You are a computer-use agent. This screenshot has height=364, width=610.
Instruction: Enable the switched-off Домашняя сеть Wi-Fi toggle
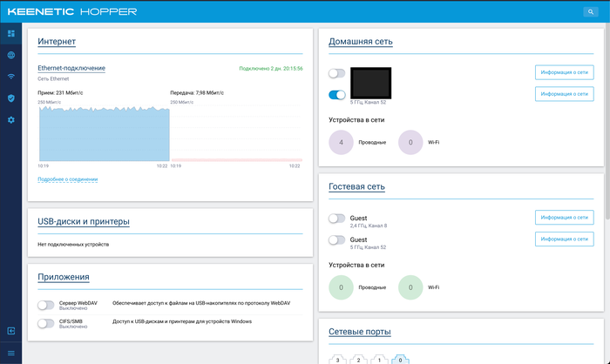[336, 73]
